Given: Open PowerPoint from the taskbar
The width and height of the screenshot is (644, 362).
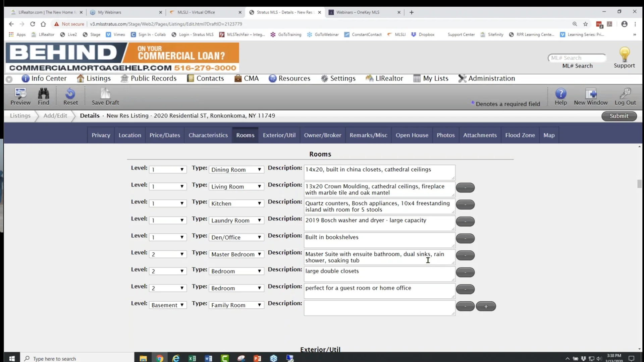Looking at the screenshot, I should point(257,358).
